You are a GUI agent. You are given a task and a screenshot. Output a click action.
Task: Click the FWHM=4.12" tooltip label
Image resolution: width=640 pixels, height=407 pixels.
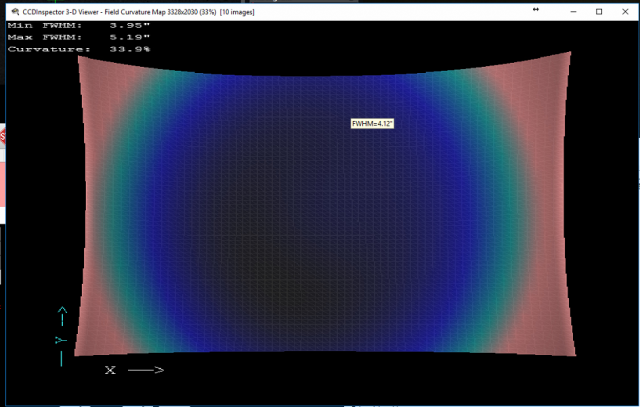point(372,123)
